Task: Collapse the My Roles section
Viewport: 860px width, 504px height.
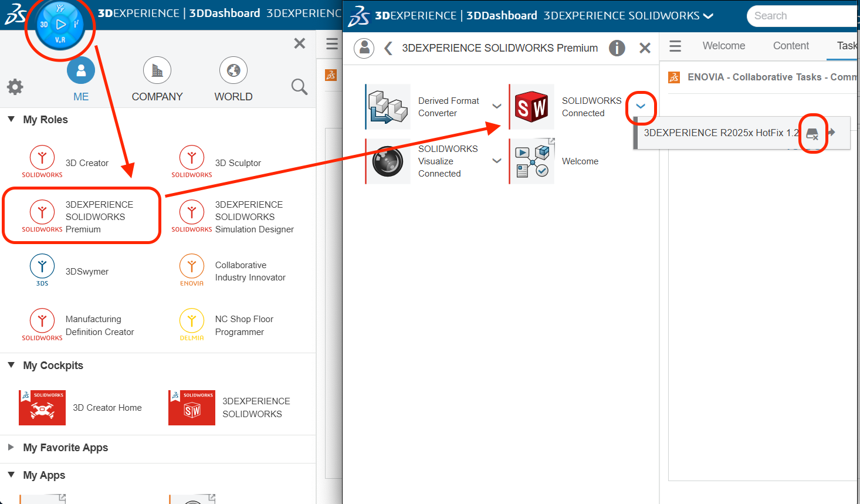Action: (x=11, y=119)
